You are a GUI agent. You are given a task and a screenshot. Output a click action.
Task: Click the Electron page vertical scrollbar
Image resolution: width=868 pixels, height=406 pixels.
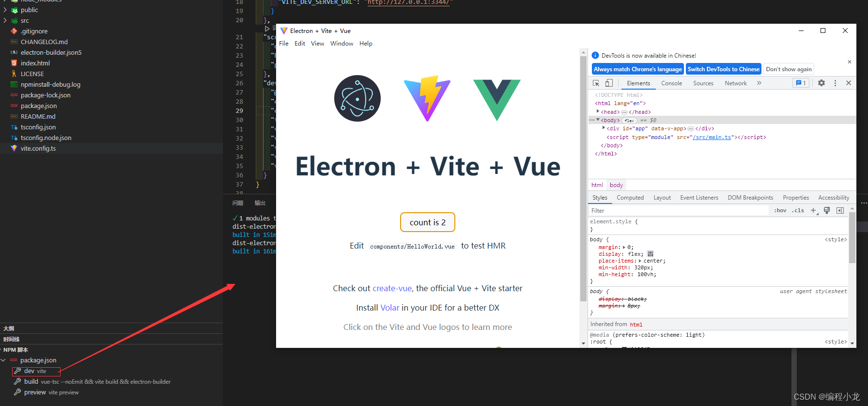tap(583, 178)
